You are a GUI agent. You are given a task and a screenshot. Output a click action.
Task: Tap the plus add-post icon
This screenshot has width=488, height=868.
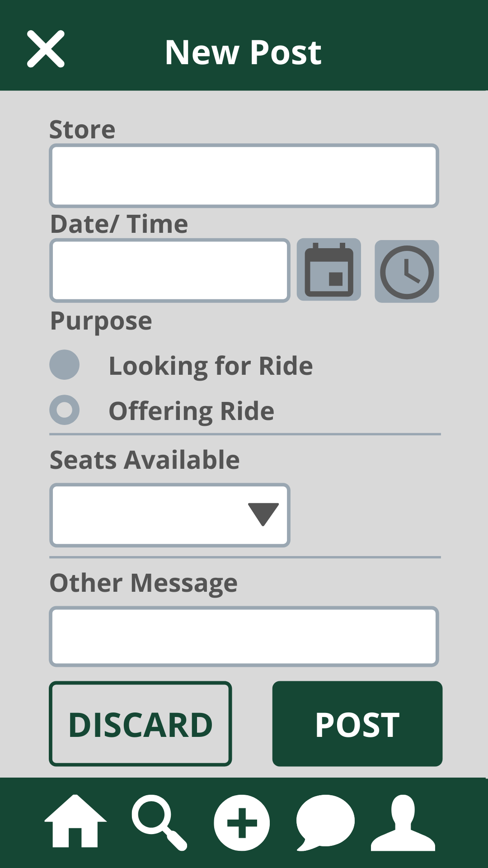coord(242,823)
